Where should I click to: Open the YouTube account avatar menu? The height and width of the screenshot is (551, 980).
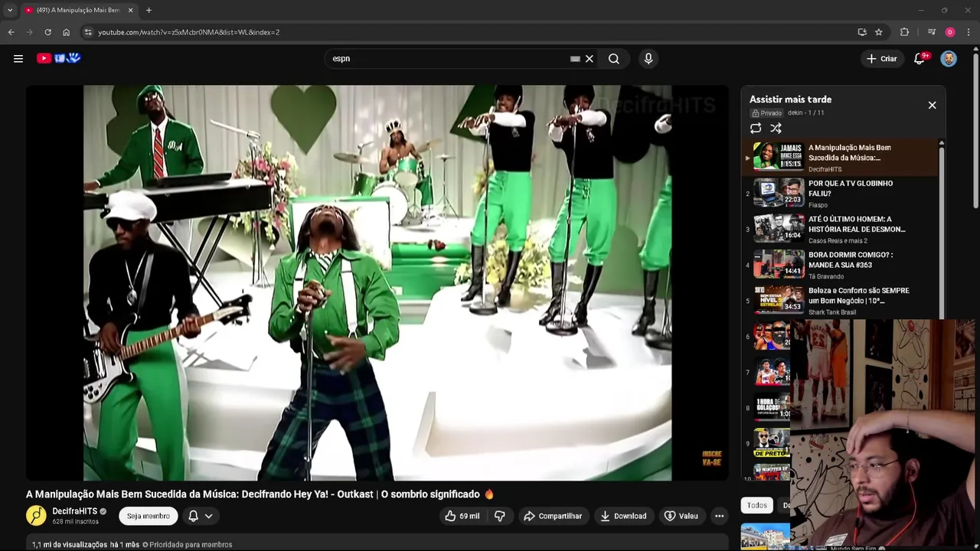click(x=949, y=58)
